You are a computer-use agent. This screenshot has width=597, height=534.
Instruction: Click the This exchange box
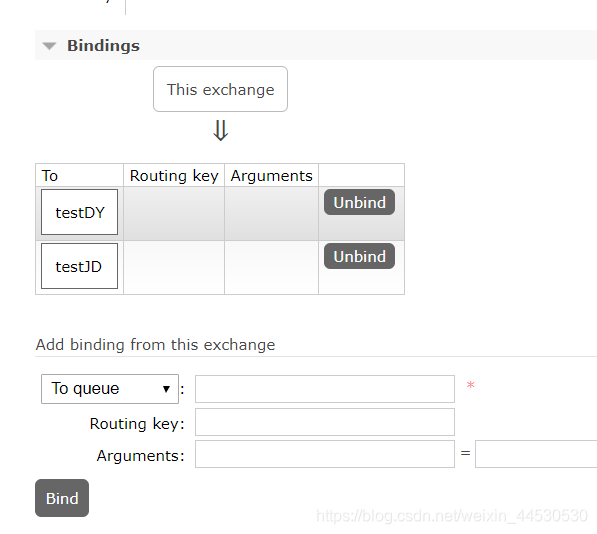(x=220, y=89)
